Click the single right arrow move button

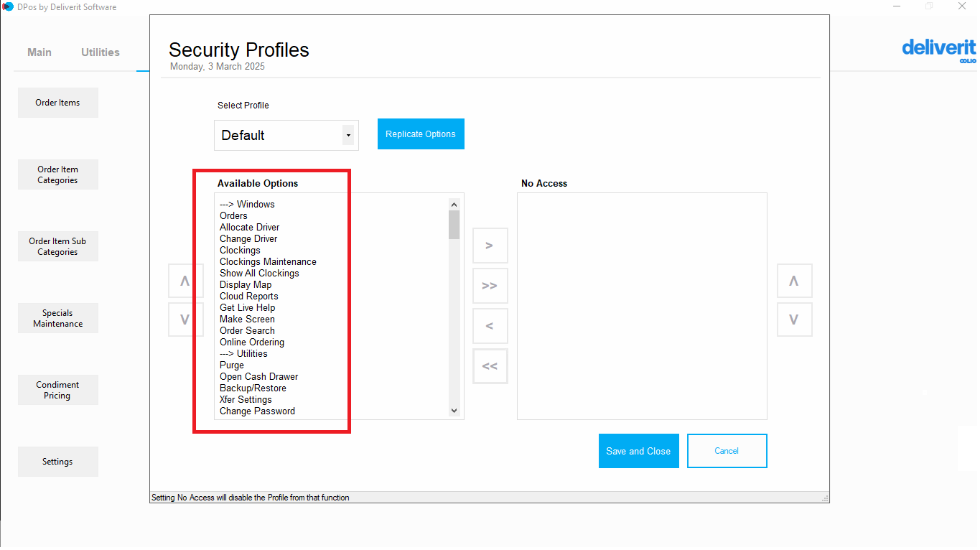tap(490, 246)
